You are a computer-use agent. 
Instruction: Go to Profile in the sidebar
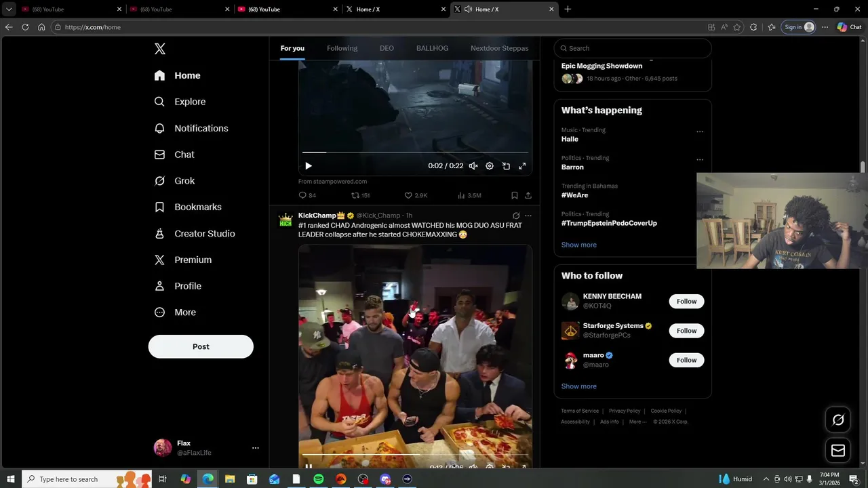[x=178, y=286]
